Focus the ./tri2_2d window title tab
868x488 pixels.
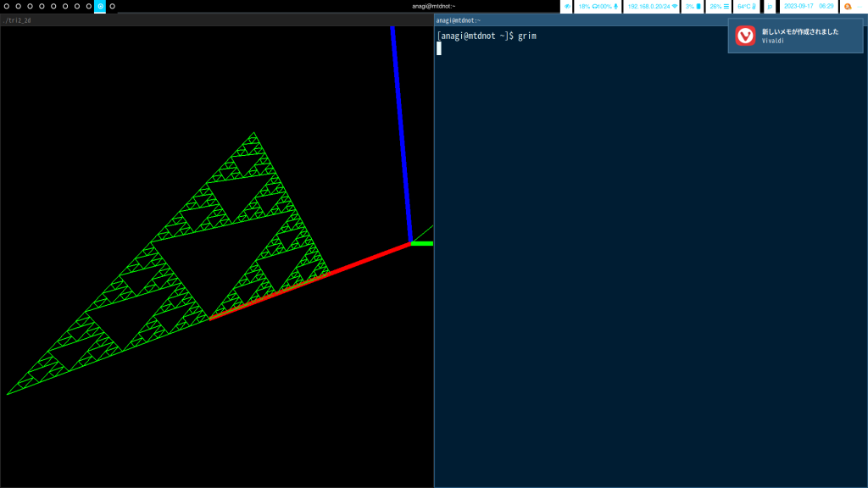tap(216, 19)
